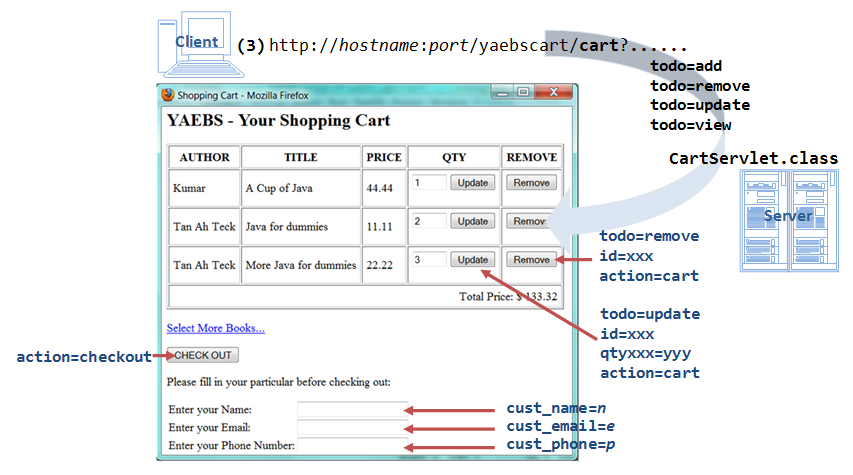Select the quantity box for Java for dummies

point(429,221)
